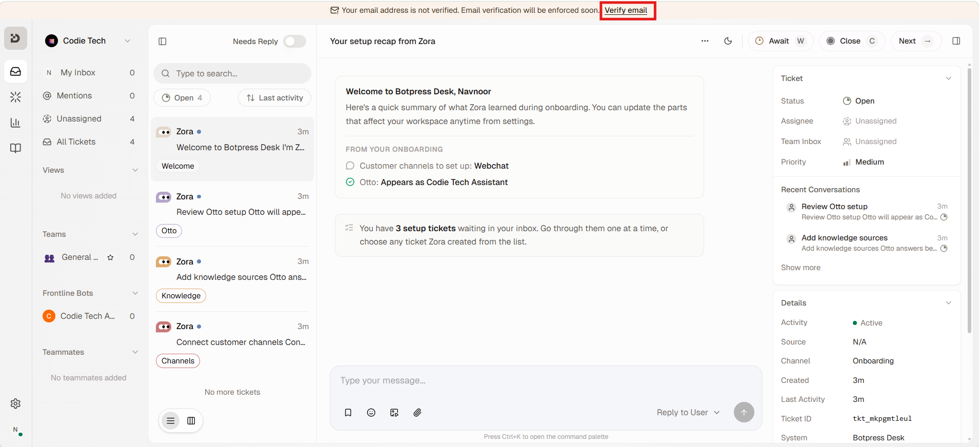Open the Settings gear icon
Viewport: 980px width, 447px height.
point(15,403)
